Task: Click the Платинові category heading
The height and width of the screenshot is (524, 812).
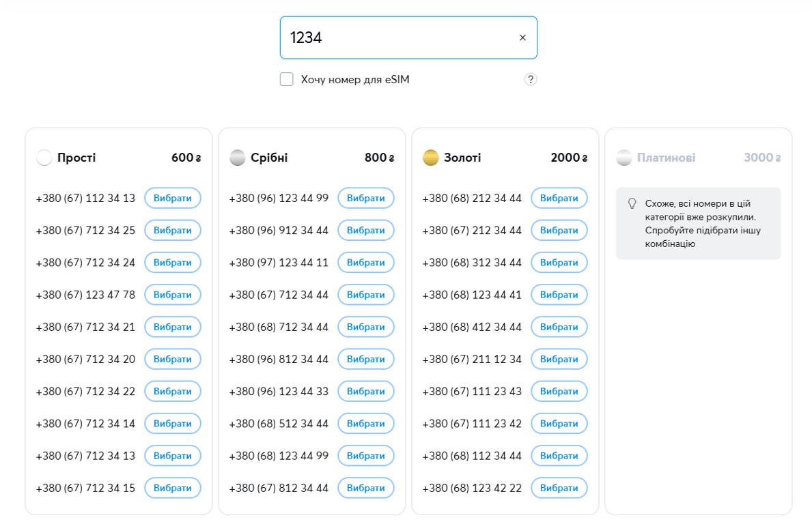Action: (666, 158)
